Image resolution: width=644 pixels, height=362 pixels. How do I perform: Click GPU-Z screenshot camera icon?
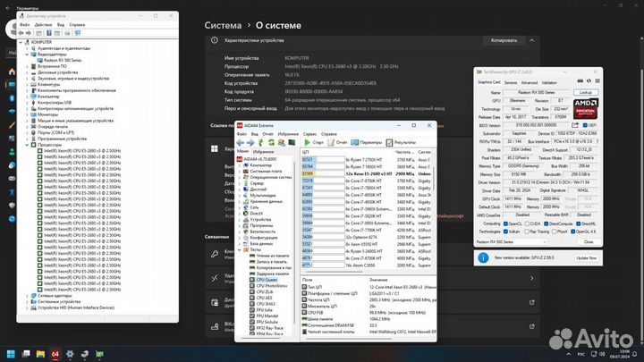(580, 81)
